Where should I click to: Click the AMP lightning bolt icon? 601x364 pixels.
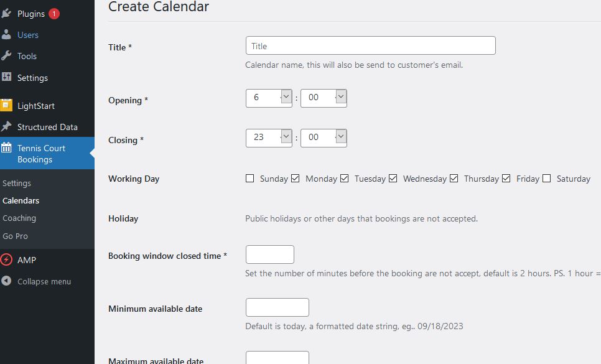pos(6,260)
